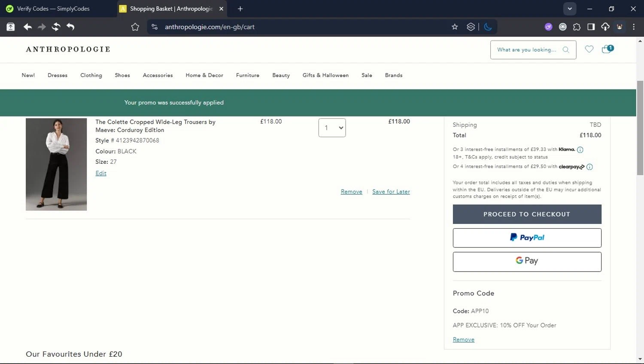Pay with Google Pay button

click(527, 262)
